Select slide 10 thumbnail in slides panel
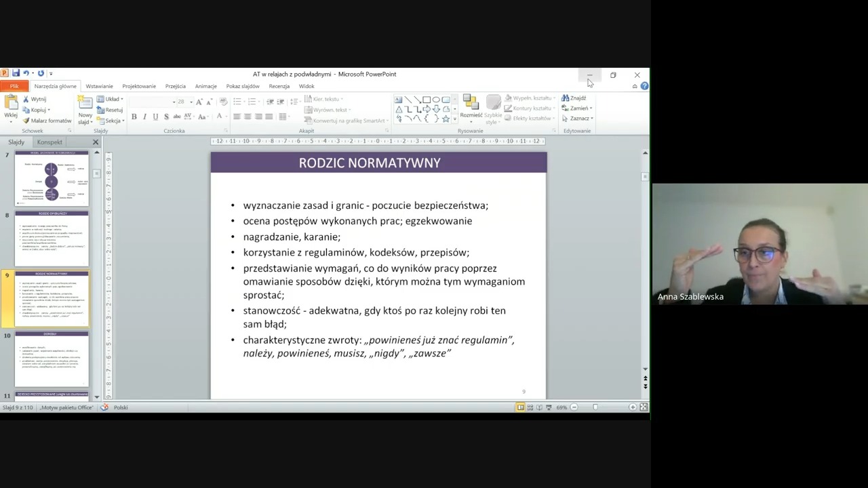The width and height of the screenshot is (868, 488). tap(52, 359)
